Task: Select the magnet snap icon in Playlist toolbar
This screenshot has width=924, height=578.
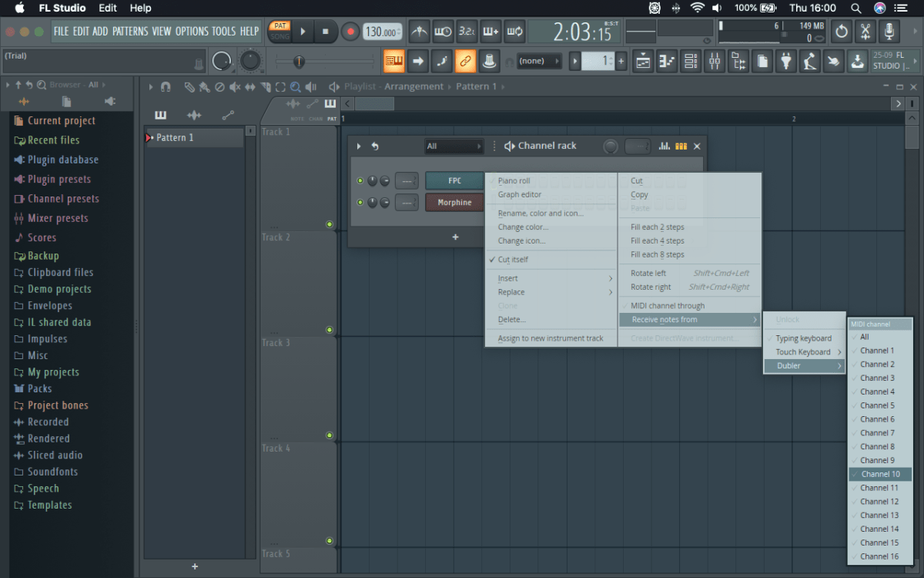Action: [165, 87]
